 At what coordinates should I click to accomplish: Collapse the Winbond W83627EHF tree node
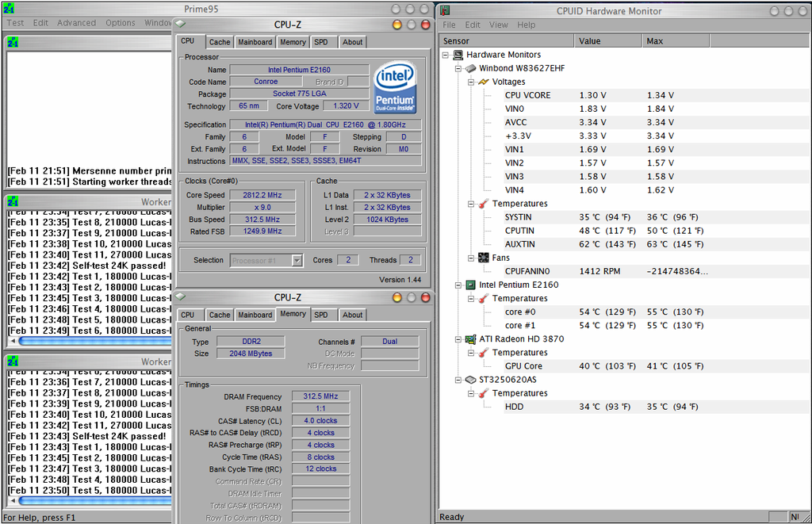[x=458, y=68]
